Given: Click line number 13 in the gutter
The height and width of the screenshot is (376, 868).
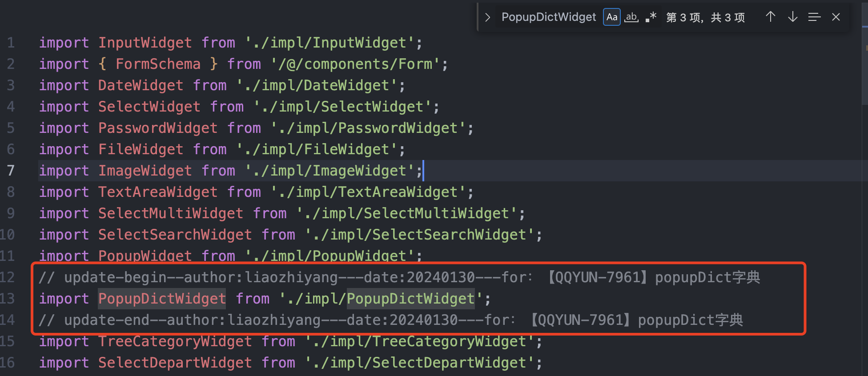Looking at the screenshot, I should [8, 299].
